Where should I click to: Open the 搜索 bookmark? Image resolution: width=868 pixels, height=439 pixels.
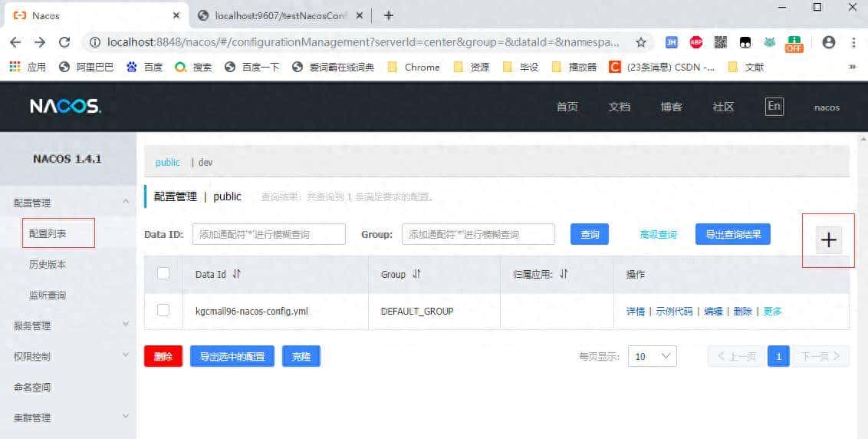point(193,67)
